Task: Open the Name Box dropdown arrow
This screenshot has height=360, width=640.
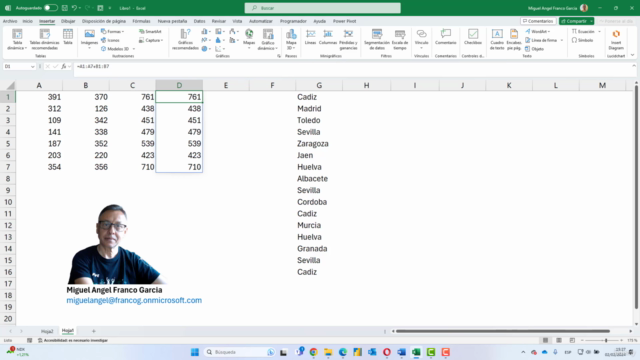Action: pos(32,67)
